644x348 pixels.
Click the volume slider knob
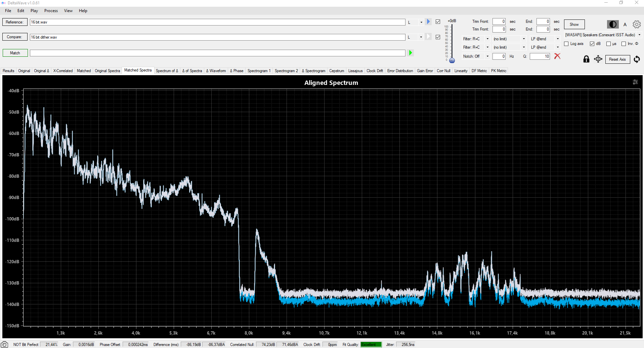(x=452, y=61)
